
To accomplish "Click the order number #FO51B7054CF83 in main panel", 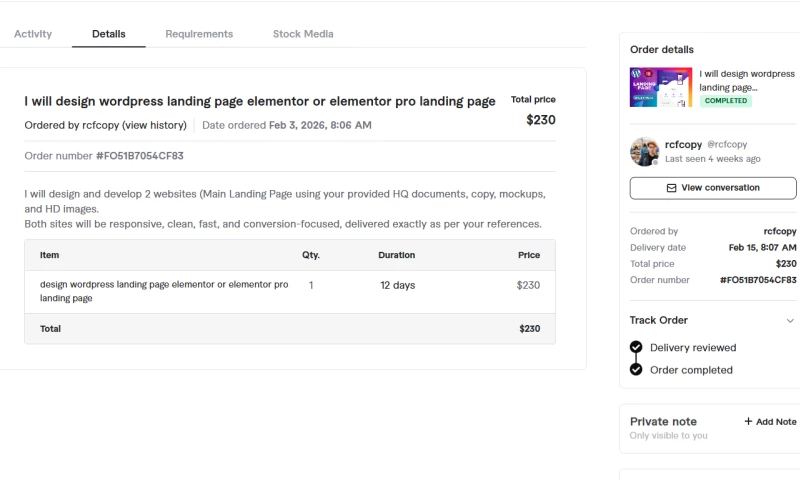I will tap(140, 156).
